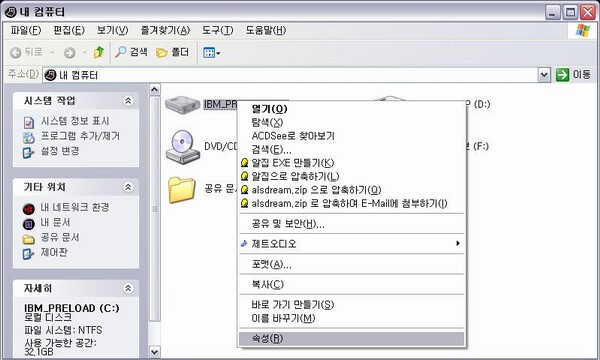The image size is (600, 360).
Task: Click sidebar scrollbar down arrow
Action: pos(155,351)
